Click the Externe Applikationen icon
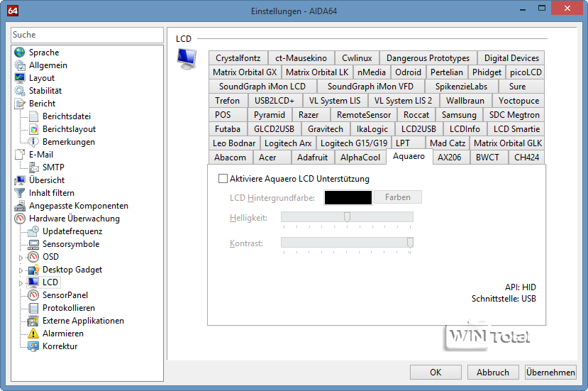Screen dimensions: 588x391 tap(33, 321)
